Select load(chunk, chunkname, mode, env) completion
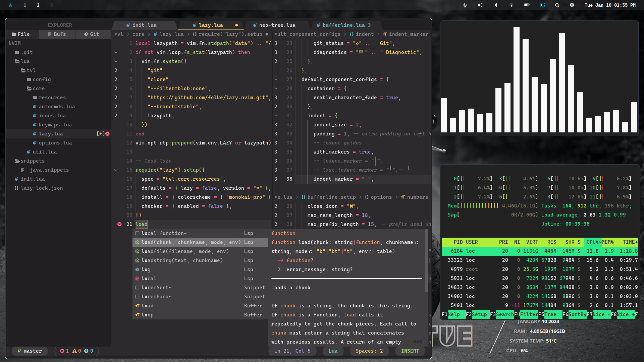The image size is (644, 362). (200, 242)
